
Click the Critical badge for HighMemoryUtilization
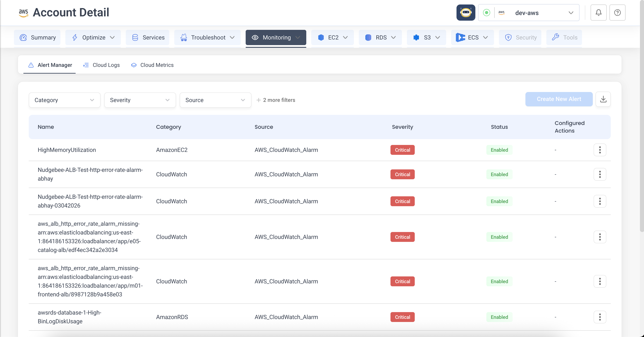click(402, 150)
